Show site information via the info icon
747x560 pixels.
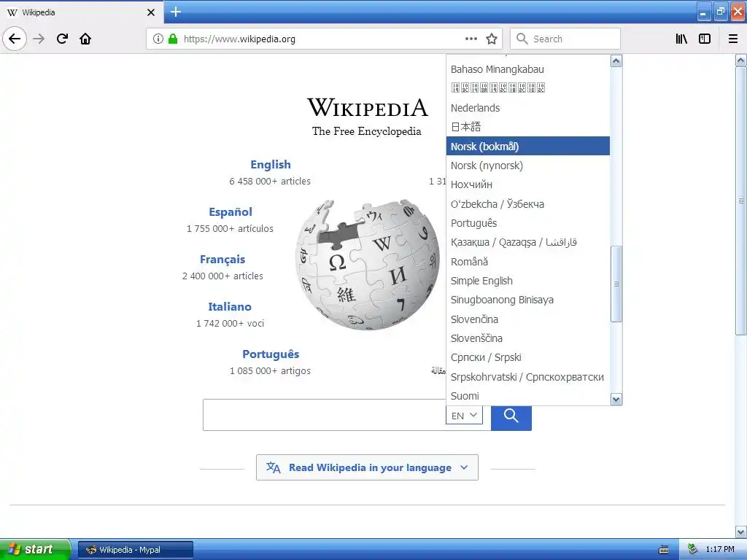(158, 39)
